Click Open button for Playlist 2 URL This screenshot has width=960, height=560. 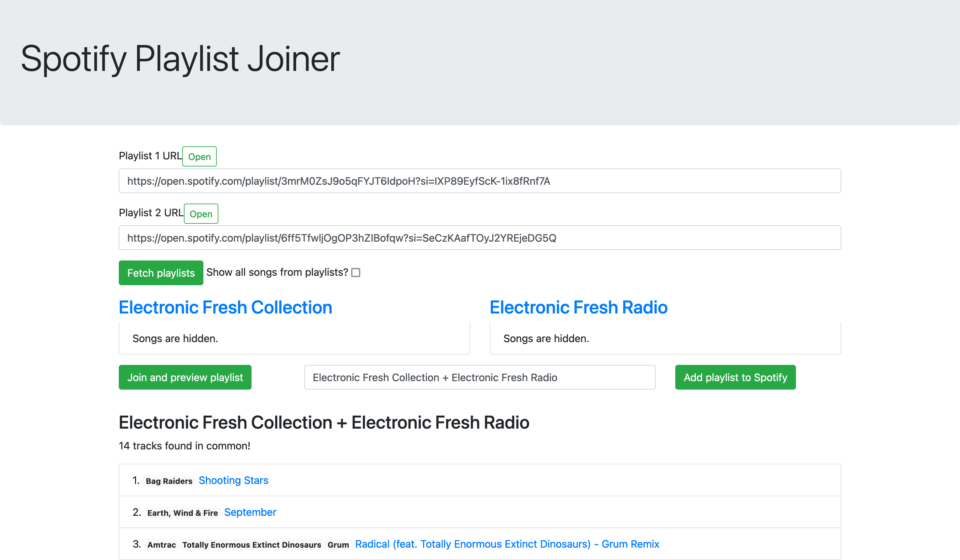(201, 214)
